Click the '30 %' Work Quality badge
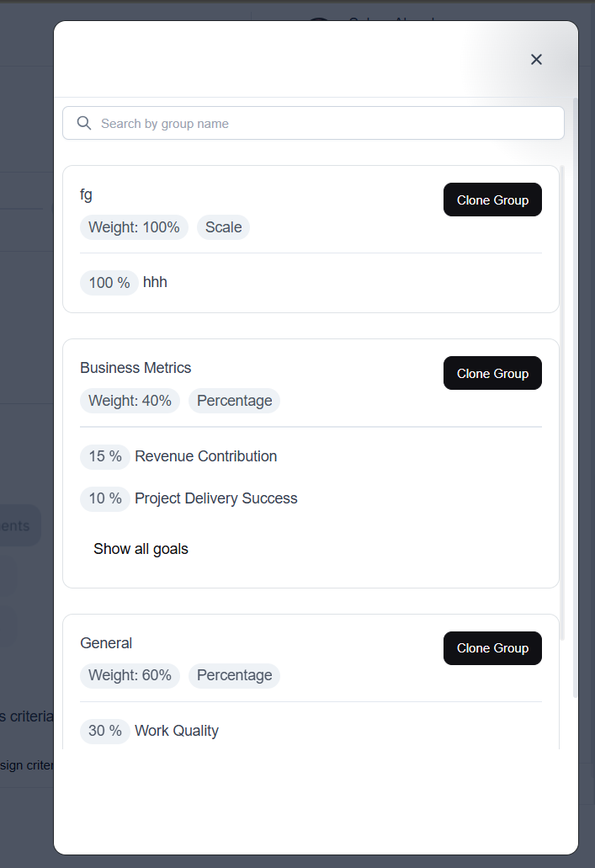This screenshot has height=868, width=595. 105,731
